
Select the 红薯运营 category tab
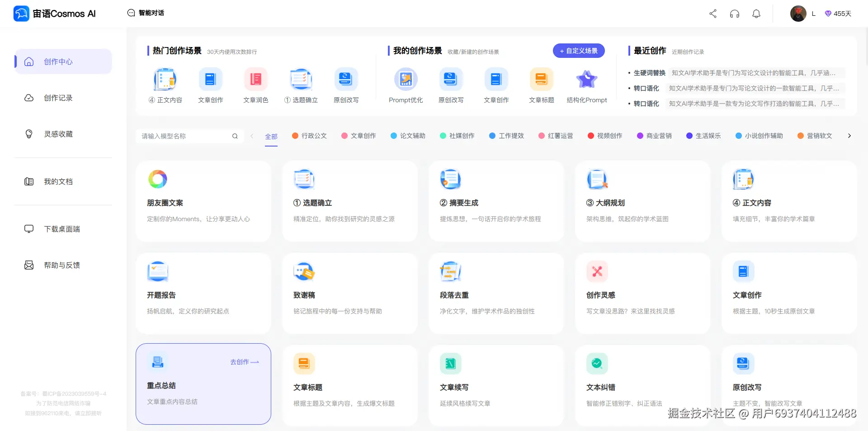[x=556, y=136]
